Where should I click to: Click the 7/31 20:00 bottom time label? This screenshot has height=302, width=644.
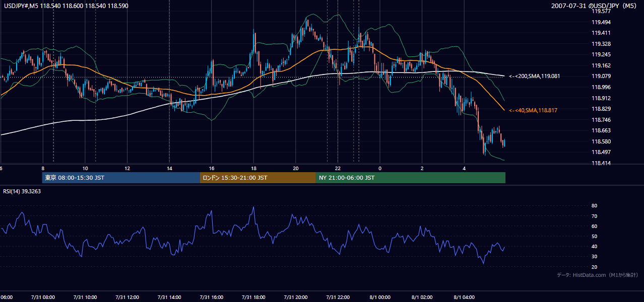point(295,297)
